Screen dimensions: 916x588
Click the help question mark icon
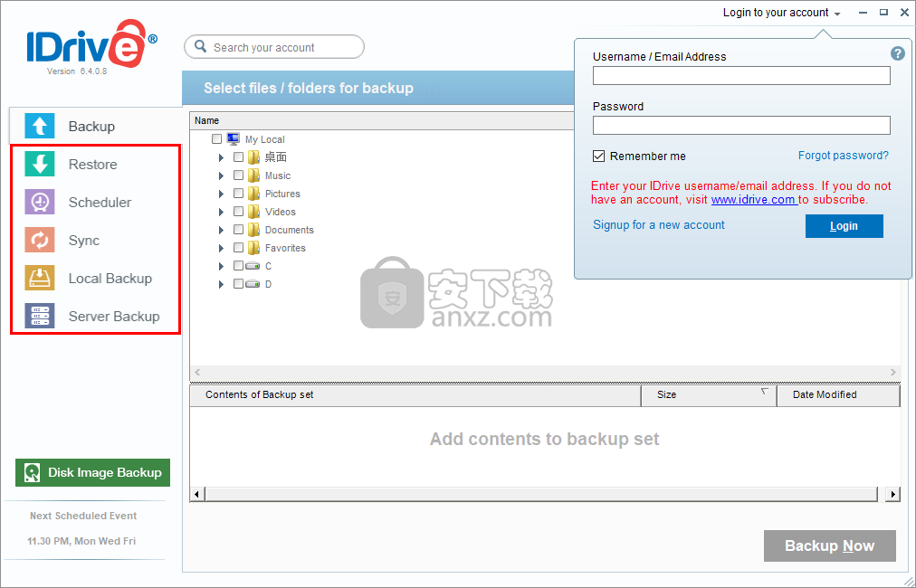pyautogui.click(x=897, y=53)
